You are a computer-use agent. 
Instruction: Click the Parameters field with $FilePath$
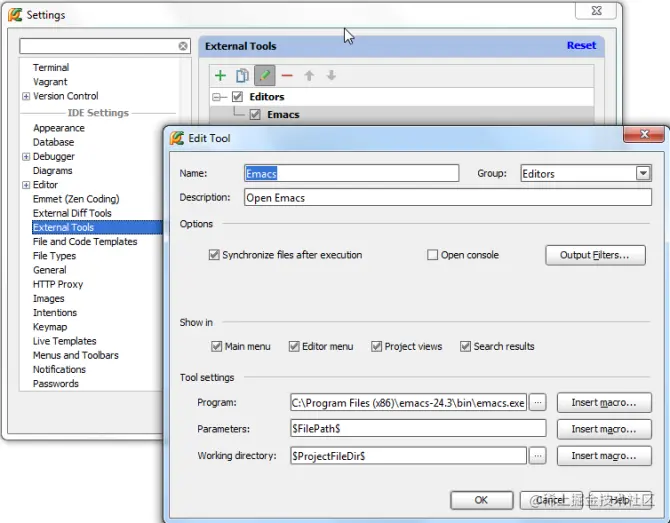[x=418, y=429]
